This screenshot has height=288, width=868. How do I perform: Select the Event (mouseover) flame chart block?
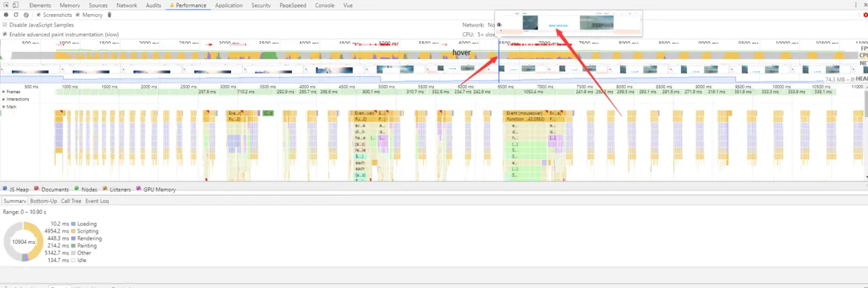click(x=525, y=113)
